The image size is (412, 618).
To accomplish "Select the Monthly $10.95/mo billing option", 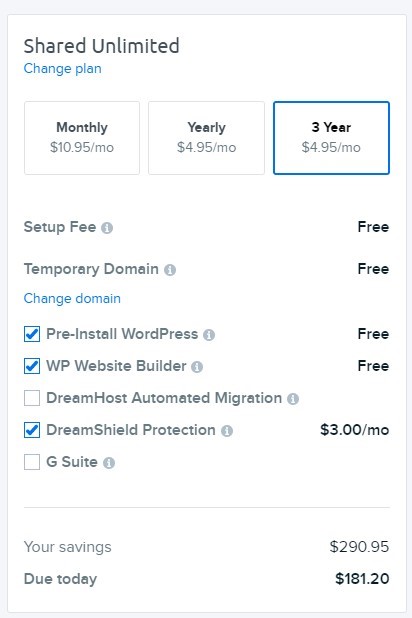I will [82, 138].
